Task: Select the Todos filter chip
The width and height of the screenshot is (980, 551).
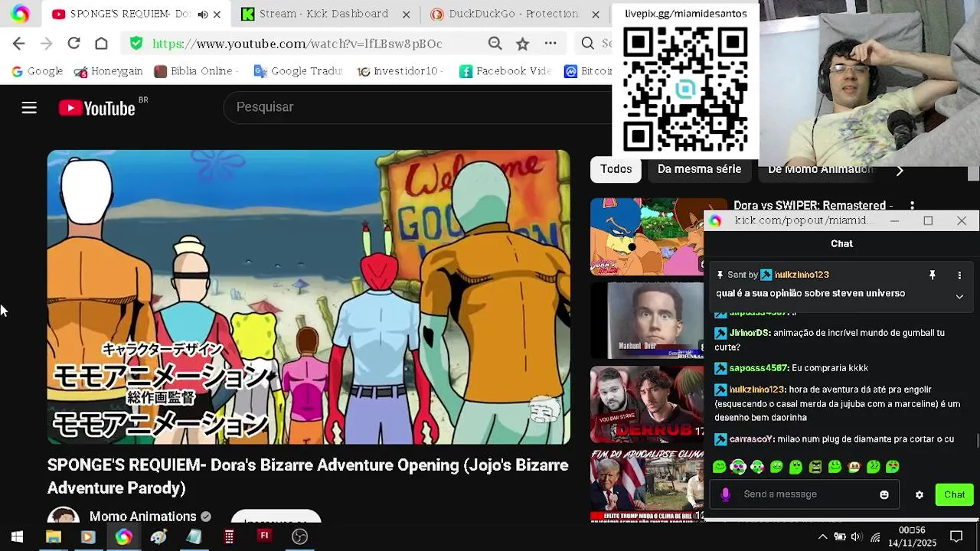Action: coord(616,169)
